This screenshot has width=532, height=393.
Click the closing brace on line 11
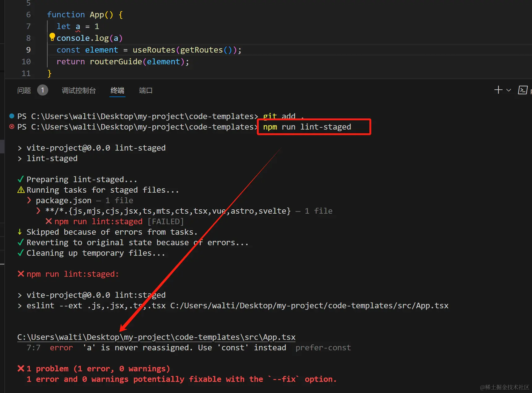pos(49,73)
